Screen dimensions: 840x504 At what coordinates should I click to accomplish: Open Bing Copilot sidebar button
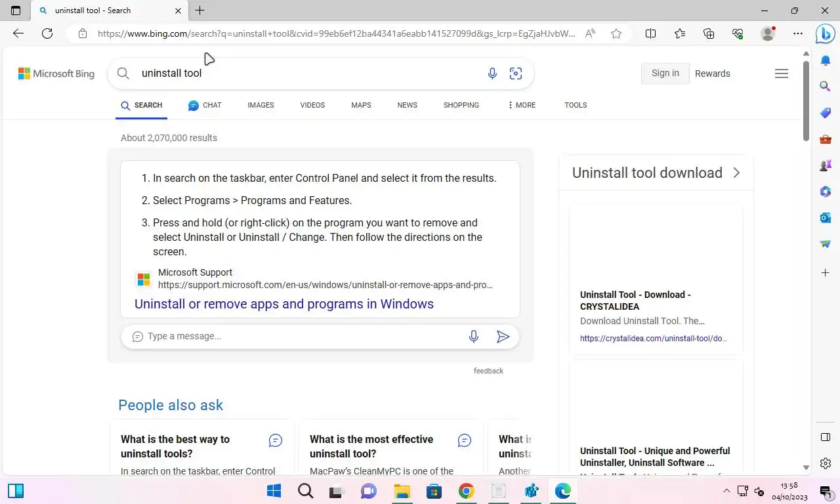point(825,33)
